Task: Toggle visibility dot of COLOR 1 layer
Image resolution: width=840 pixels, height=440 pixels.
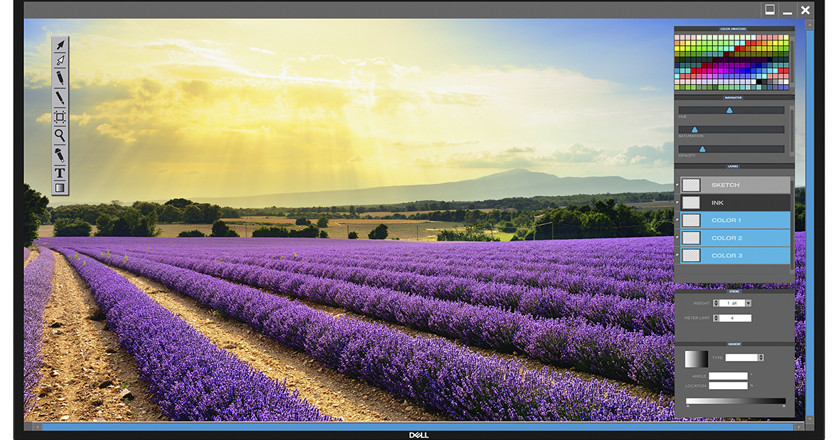Action: (x=677, y=220)
